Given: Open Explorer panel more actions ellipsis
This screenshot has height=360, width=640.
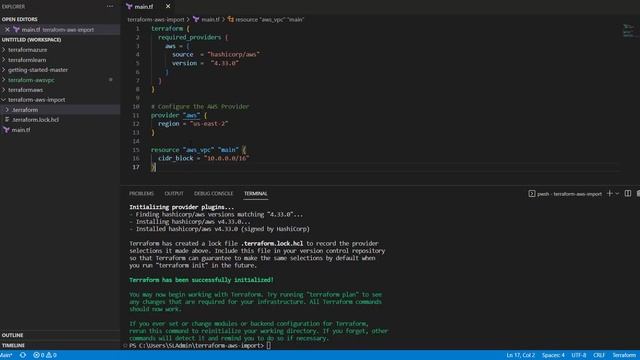Looking at the screenshot, I should (x=110, y=7).
